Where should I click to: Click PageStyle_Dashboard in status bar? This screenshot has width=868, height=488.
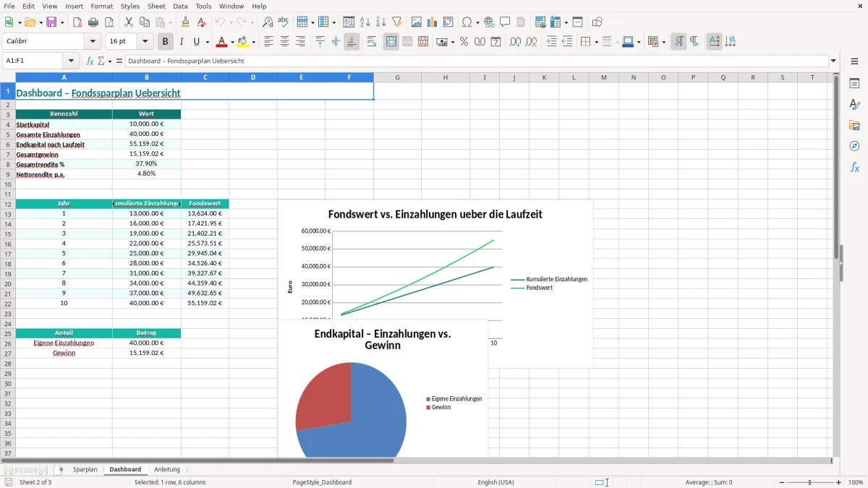tap(322, 482)
